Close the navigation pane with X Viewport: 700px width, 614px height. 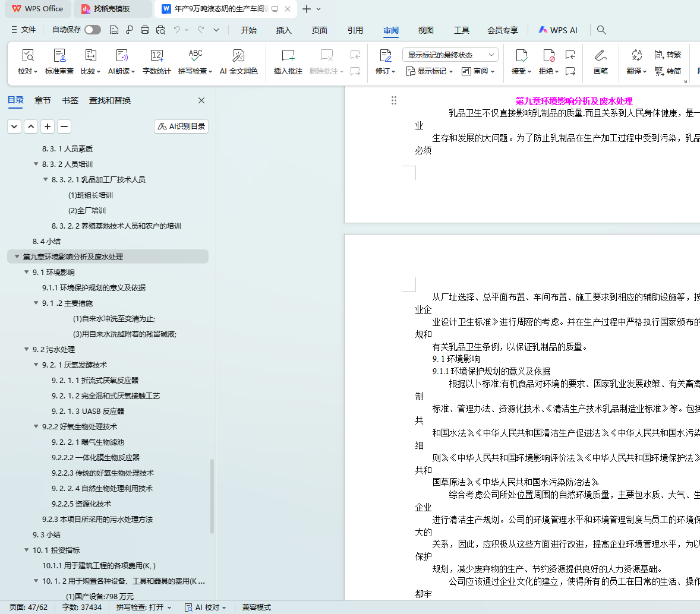[201, 100]
